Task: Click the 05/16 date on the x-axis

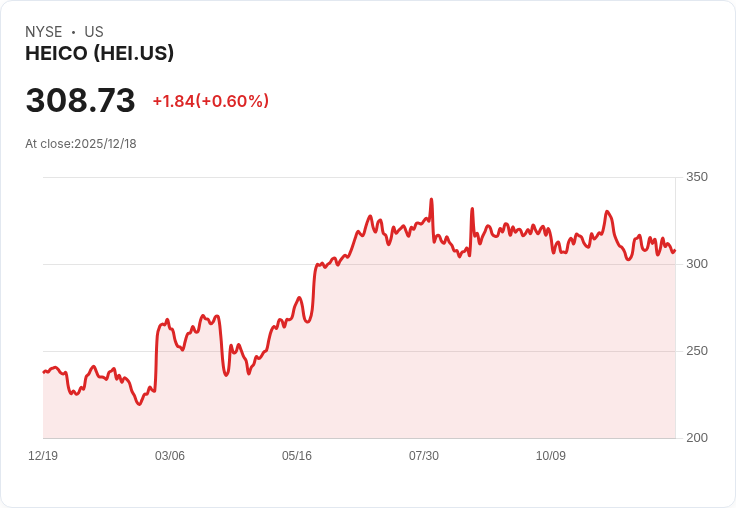Action: click(297, 456)
